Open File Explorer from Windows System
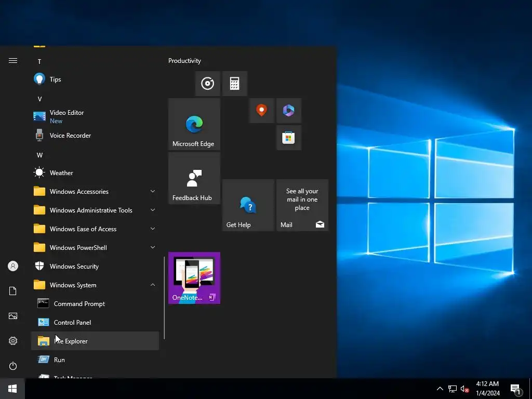532x399 pixels. coord(95,341)
